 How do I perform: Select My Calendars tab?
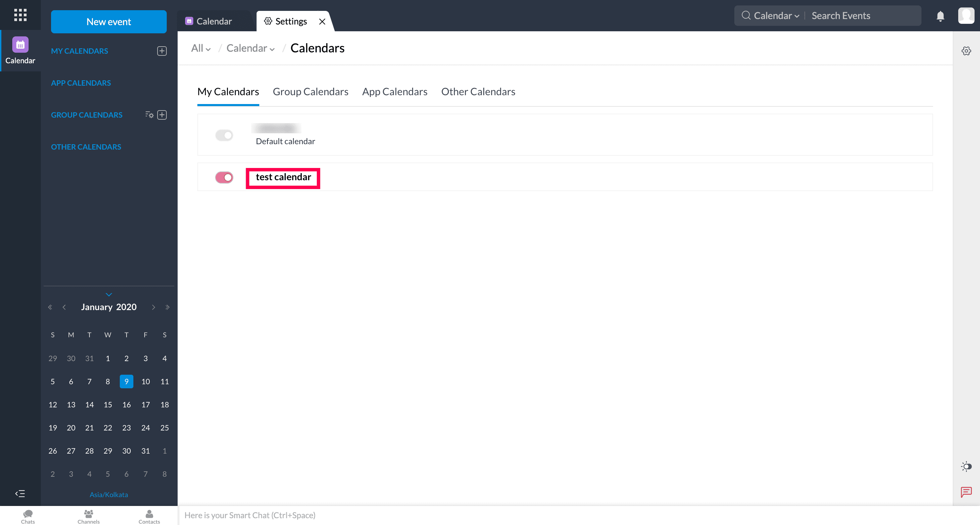tap(228, 91)
